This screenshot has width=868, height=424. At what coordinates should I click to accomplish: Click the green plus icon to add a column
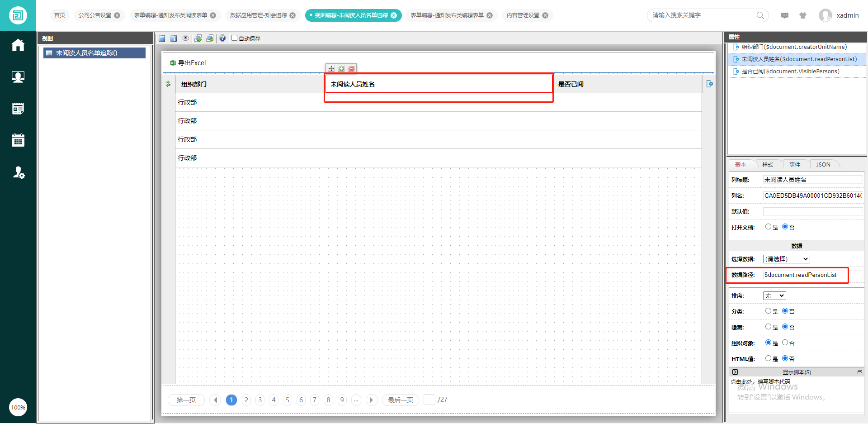[341, 68]
